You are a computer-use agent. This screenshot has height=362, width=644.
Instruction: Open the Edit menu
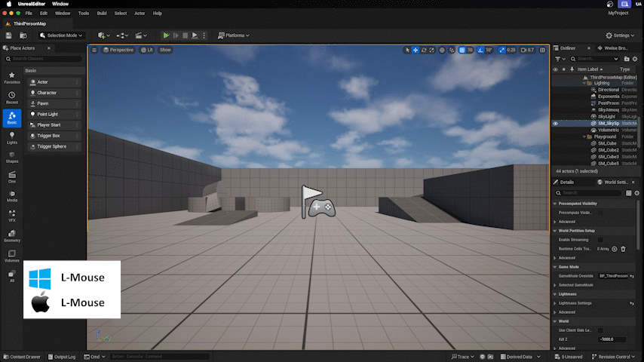tap(44, 13)
